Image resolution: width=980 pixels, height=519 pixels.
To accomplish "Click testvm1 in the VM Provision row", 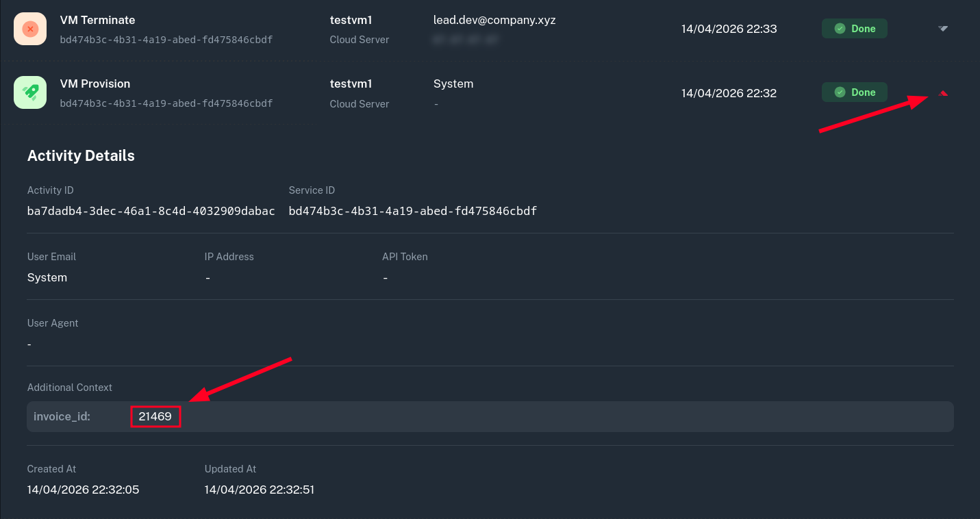I will coord(351,84).
